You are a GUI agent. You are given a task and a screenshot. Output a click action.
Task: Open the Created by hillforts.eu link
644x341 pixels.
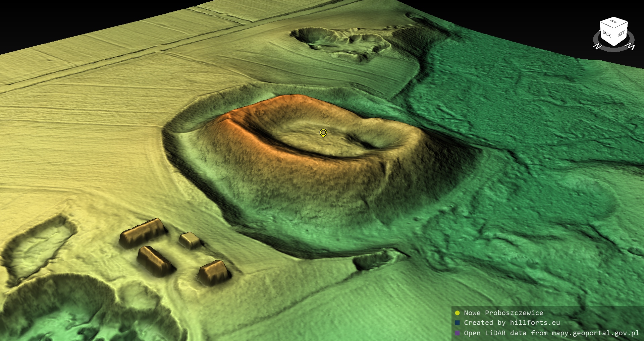click(512, 323)
